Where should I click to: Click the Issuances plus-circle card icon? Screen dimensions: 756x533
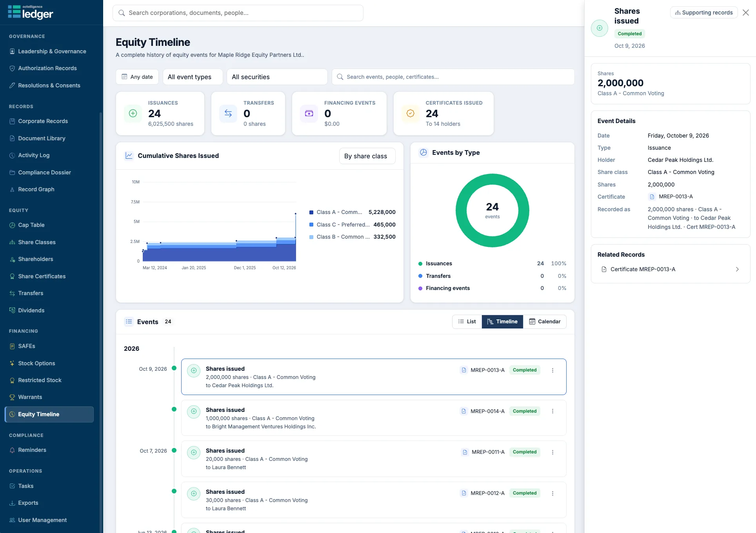(133, 113)
